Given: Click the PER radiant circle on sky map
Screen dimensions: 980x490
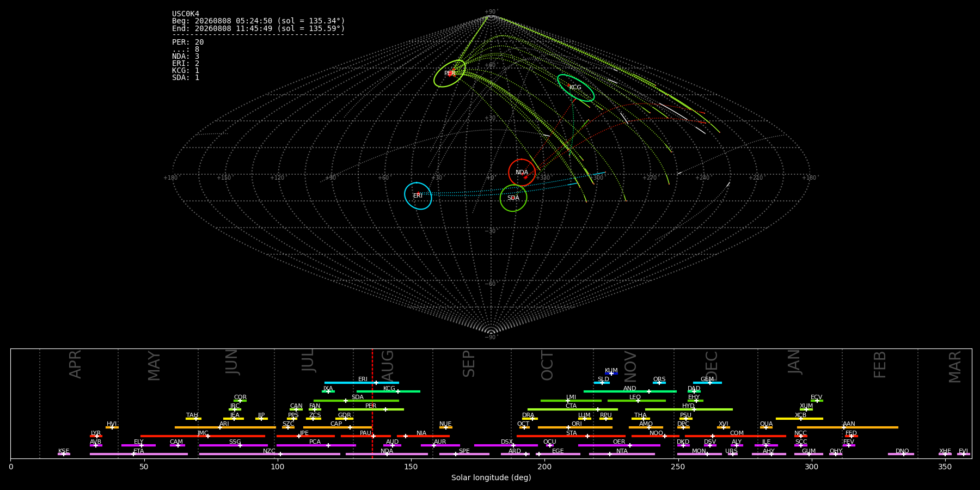Looking at the screenshot, I should [x=450, y=73].
